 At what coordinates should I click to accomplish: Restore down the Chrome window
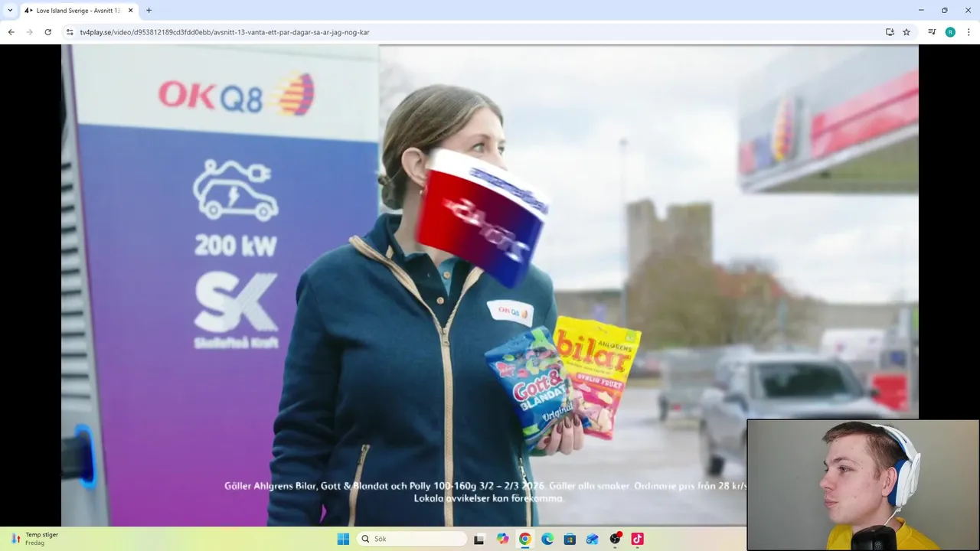tap(945, 10)
